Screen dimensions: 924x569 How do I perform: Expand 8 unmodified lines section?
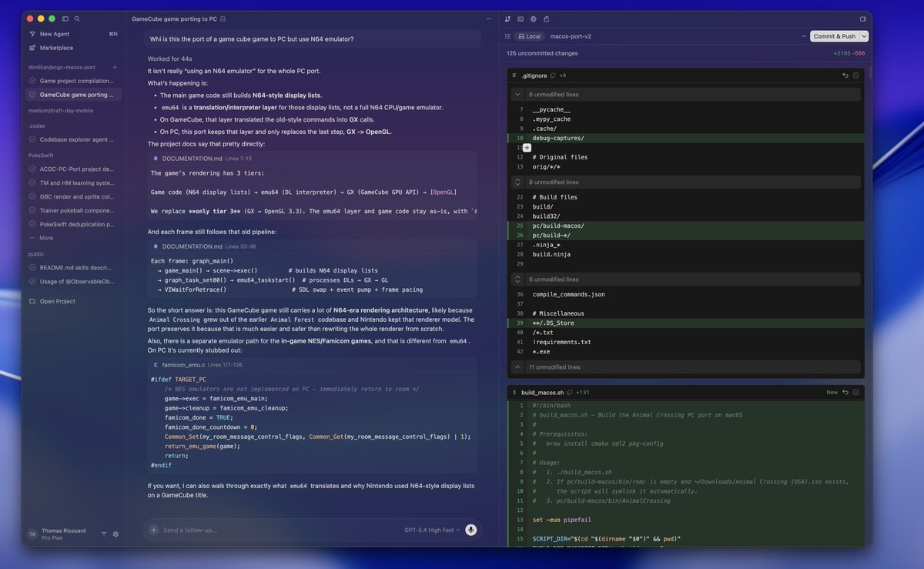(685, 182)
